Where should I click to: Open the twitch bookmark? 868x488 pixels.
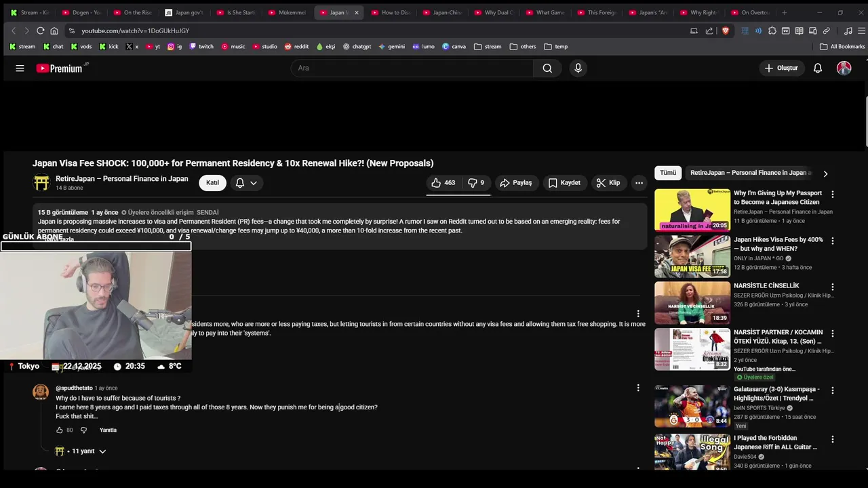(x=201, y=47)
